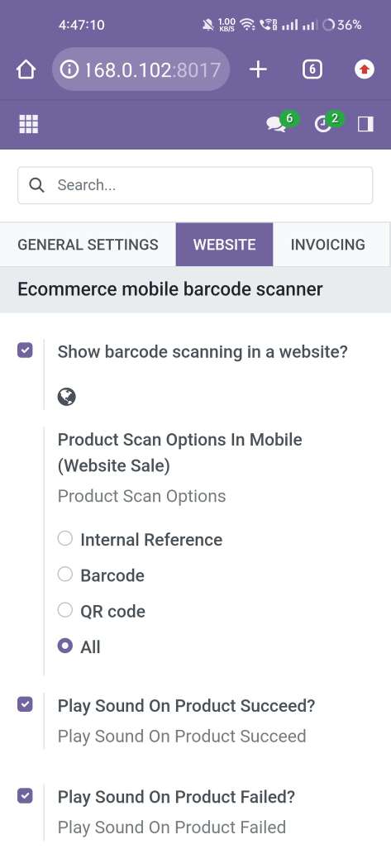
Task: Choose the QR code scan option
Action: [64, 610]
